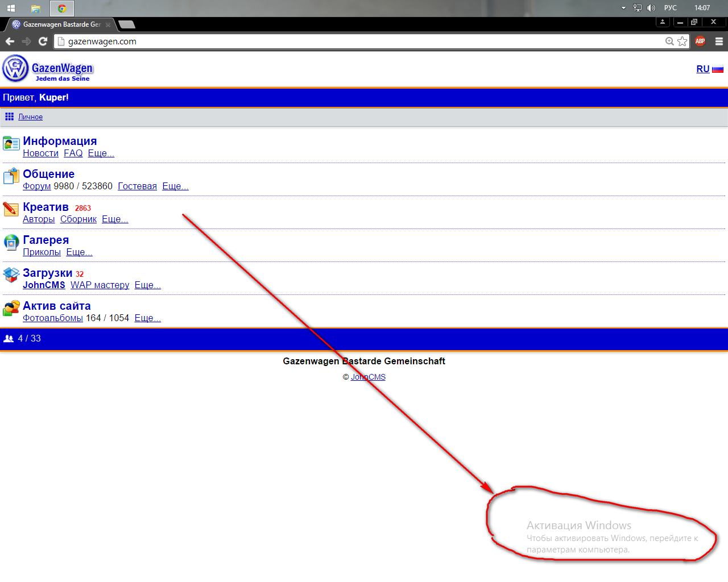Viewport: 728px width, 582px height.
Task: Open the Новости link
Action: tap(40, 153)
